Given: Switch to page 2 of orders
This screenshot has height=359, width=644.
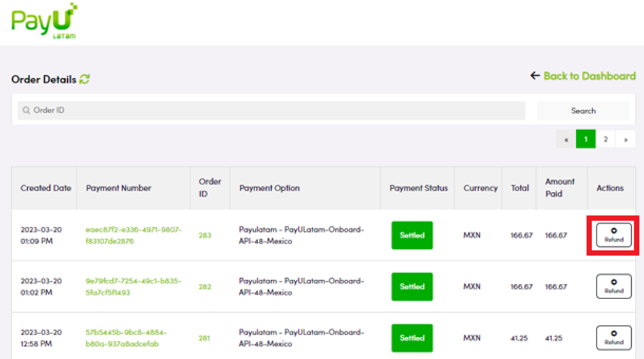Looking at the screenshot, I should tap(605, 139).
